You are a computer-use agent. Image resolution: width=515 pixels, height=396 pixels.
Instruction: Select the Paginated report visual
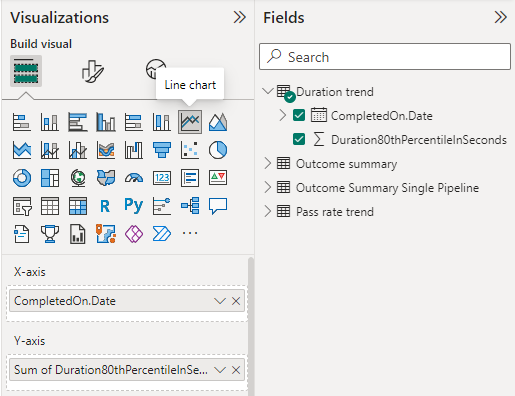pos(78,234)
